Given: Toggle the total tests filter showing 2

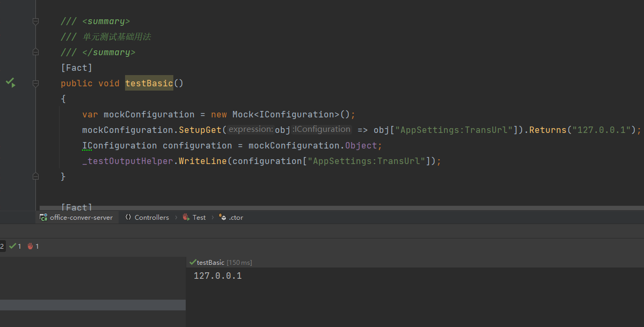Looking at the screenshot, I should click(x=2, y=246).
